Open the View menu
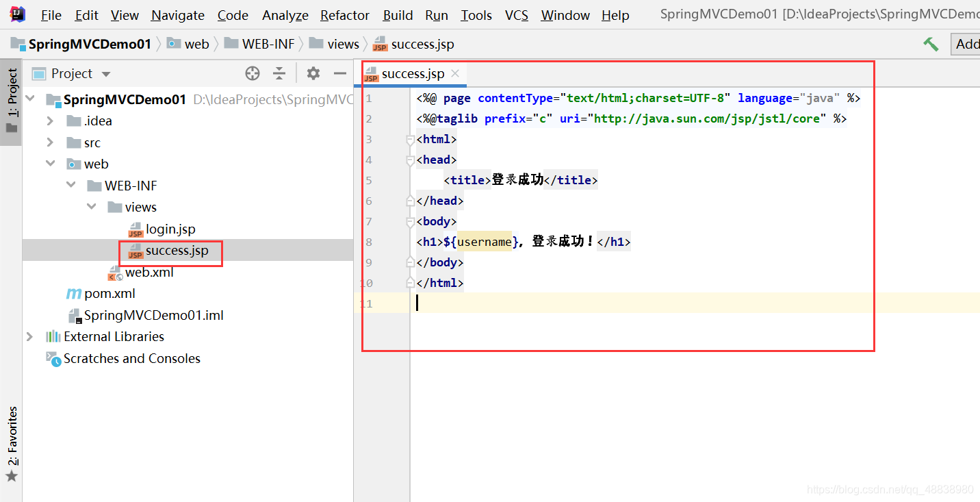Image resolution: width=980 pixels, height=502 pixels. point(125,15)
